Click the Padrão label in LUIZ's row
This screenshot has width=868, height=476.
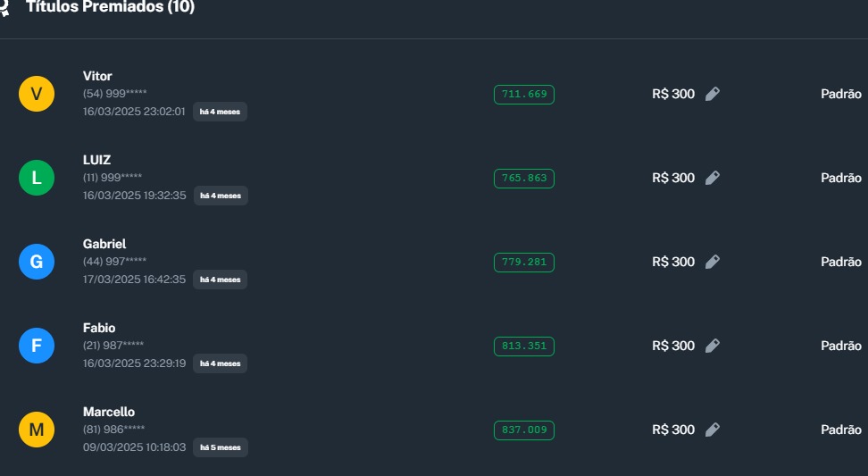point(840,178)
